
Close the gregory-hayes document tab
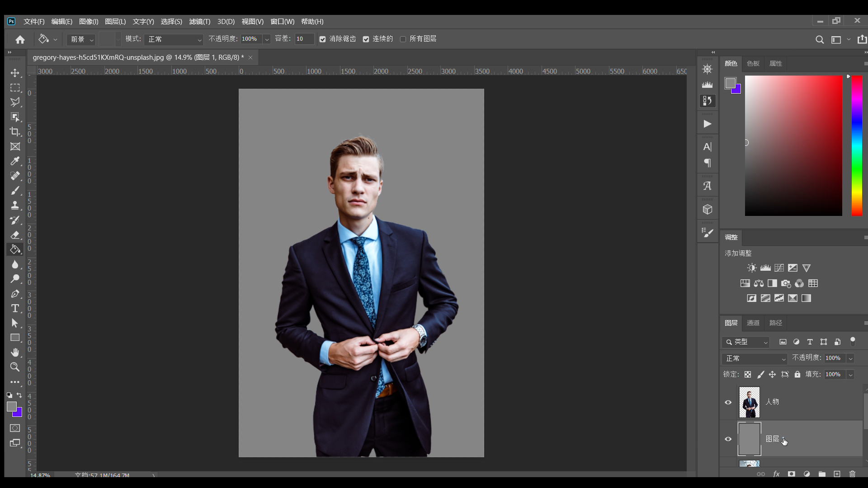pos(250,57)
